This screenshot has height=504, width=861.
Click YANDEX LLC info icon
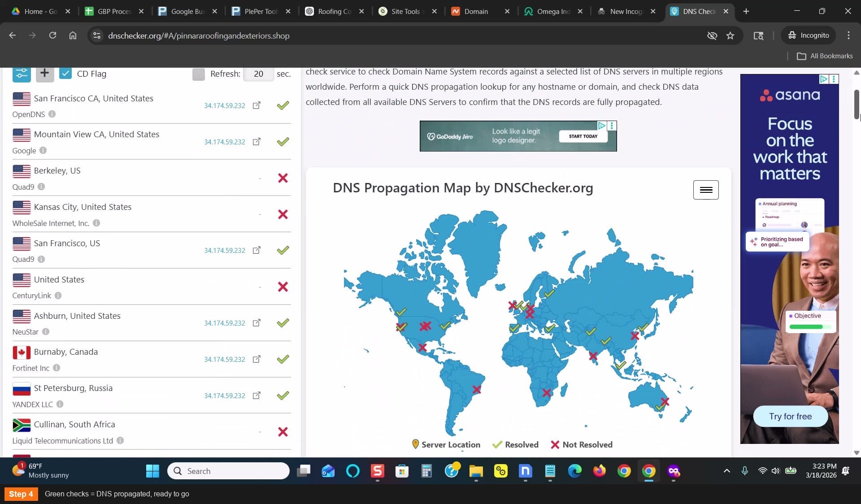point(60,404)
